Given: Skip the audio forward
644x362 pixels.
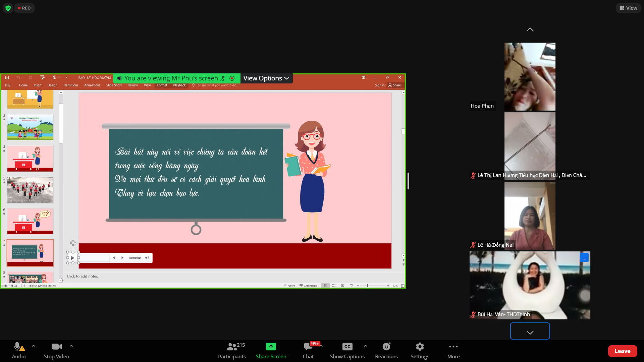Looking at the screenshot, I should click(x=122, y=258).
